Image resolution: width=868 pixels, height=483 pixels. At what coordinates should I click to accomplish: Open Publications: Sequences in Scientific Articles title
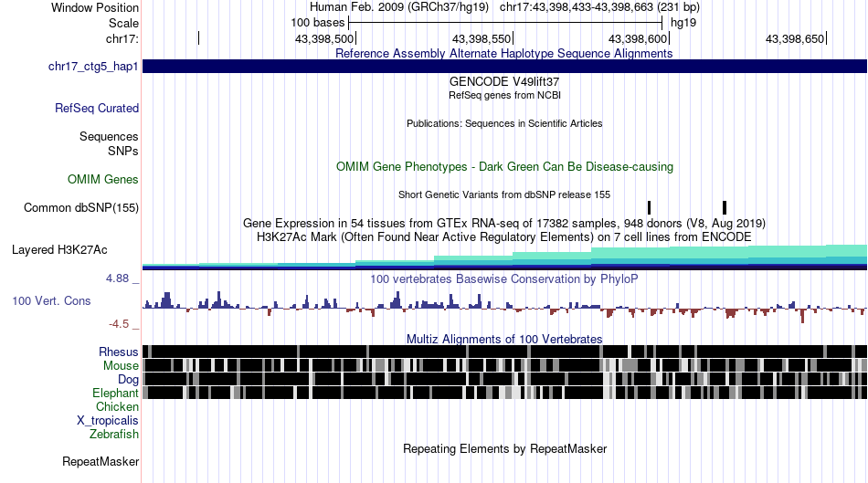(x=504, y=123)
